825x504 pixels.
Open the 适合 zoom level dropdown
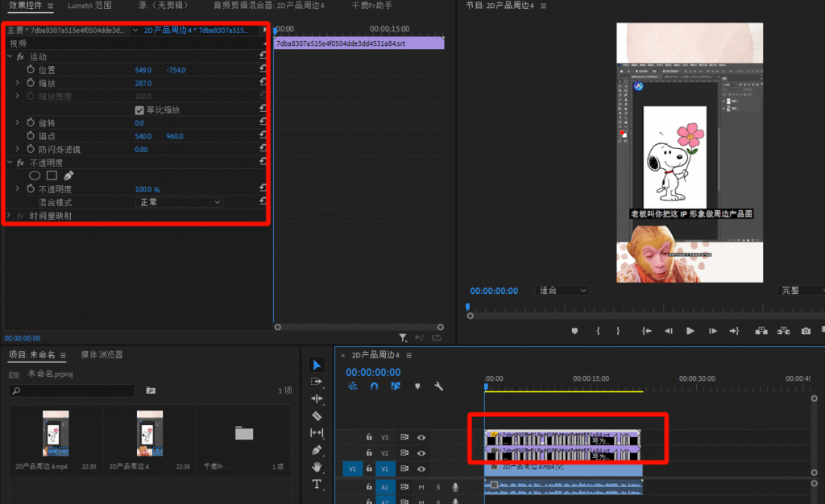tap(562, 290)
